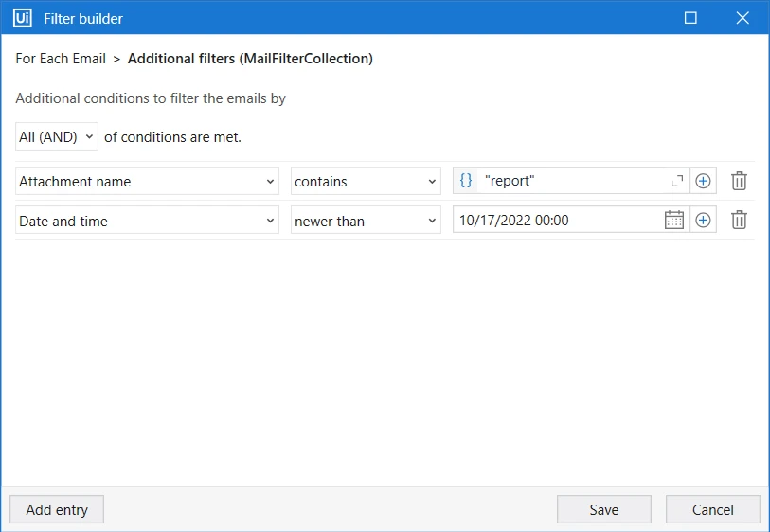
Task: Click Additional filters (MailFilterCollection) breadcrumb
Action: click(x=250, y=59)
